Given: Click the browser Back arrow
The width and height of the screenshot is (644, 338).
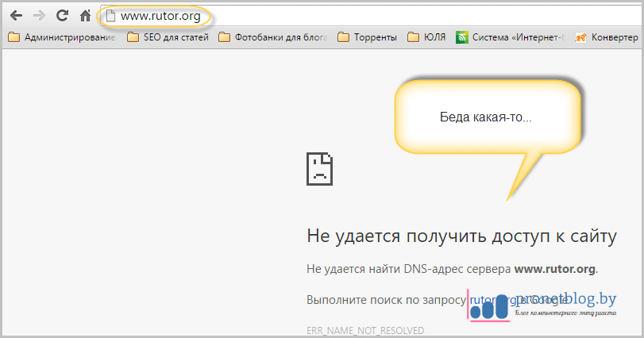Looking at the screenshot, I should [x=16, y=16].
